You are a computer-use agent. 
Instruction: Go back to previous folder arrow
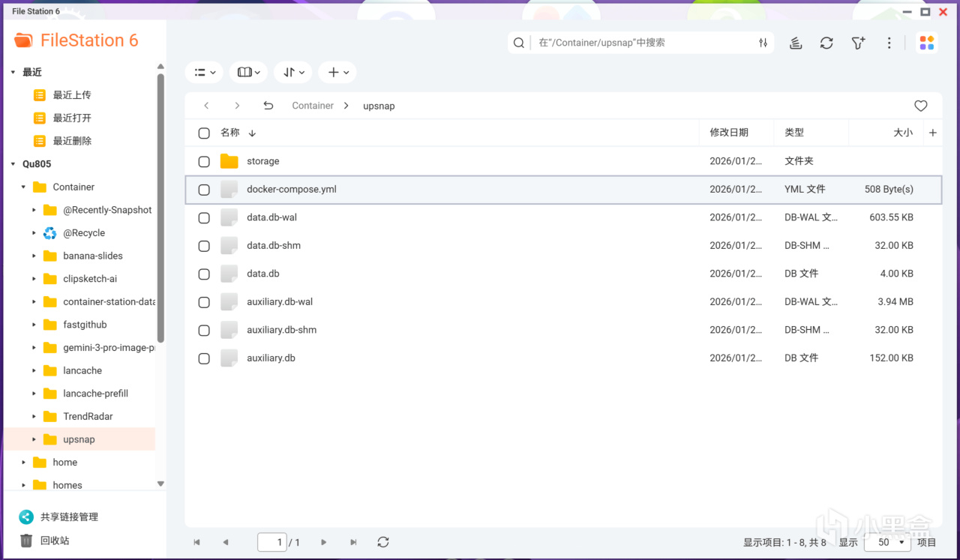tap(207, 106)
